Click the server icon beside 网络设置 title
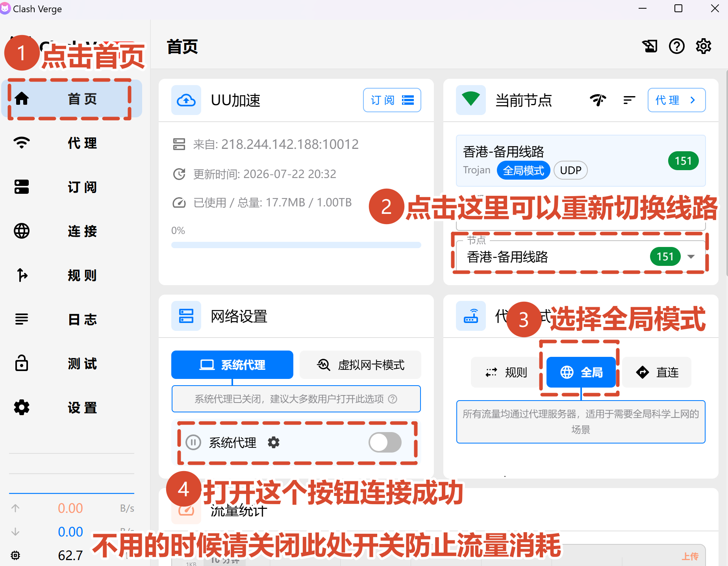The image size is (728, 566). coord(186,316)
